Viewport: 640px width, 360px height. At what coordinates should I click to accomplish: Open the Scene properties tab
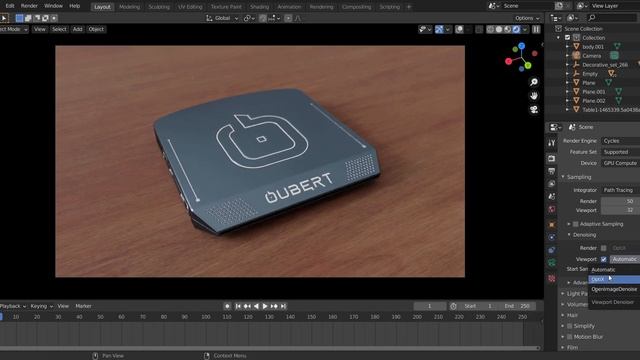[x=552, y=196]
